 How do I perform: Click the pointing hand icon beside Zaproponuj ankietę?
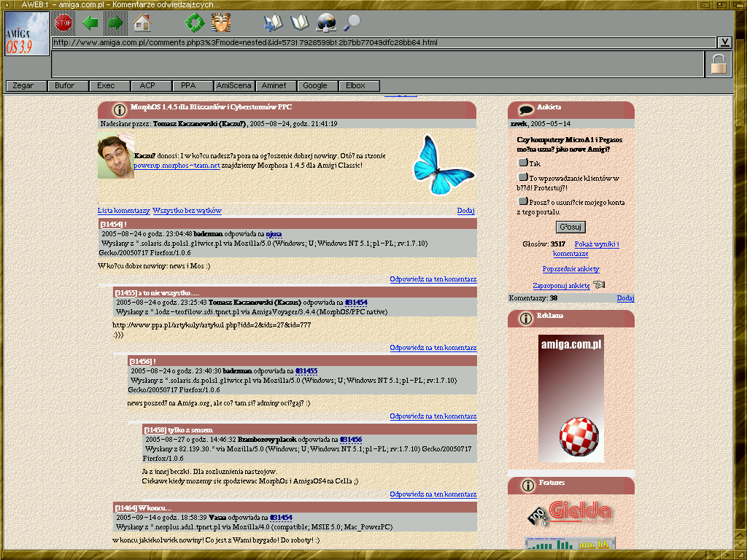point(600,285)
